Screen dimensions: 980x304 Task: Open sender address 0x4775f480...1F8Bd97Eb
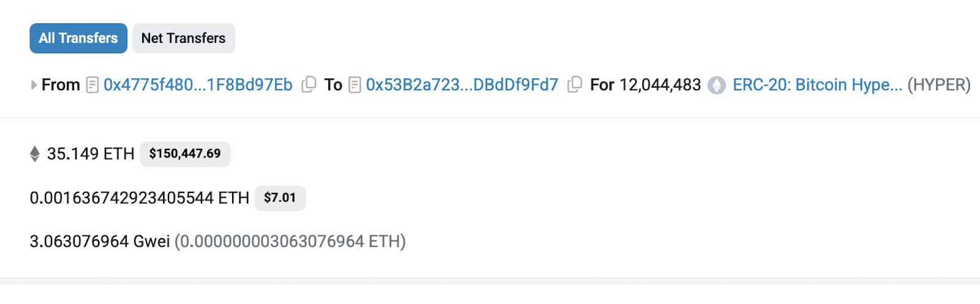(x=198, y=85)
